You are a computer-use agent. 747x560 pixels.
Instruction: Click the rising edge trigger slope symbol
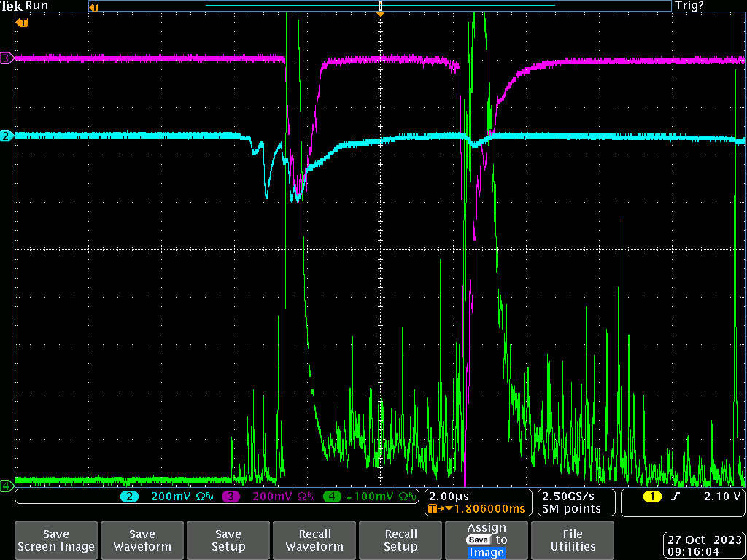click(x=674, y=497)
